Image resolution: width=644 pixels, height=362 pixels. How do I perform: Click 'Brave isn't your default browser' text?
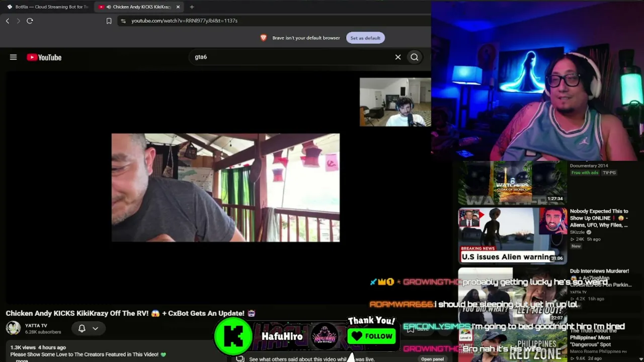click(306, 38)
